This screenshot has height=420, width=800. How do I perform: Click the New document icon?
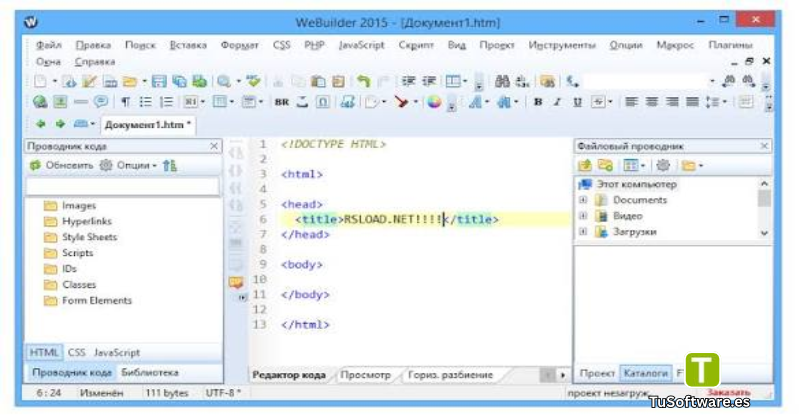coord(40,82)
